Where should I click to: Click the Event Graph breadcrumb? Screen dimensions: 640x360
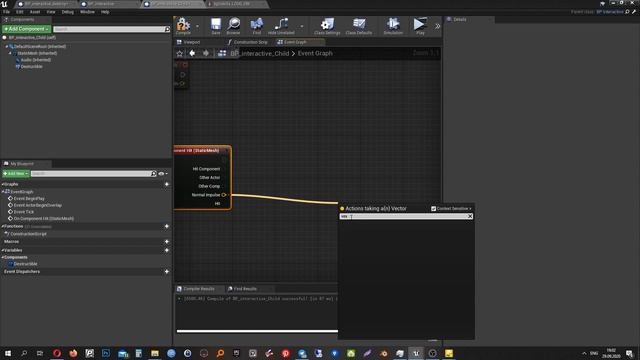coord(315,53)
